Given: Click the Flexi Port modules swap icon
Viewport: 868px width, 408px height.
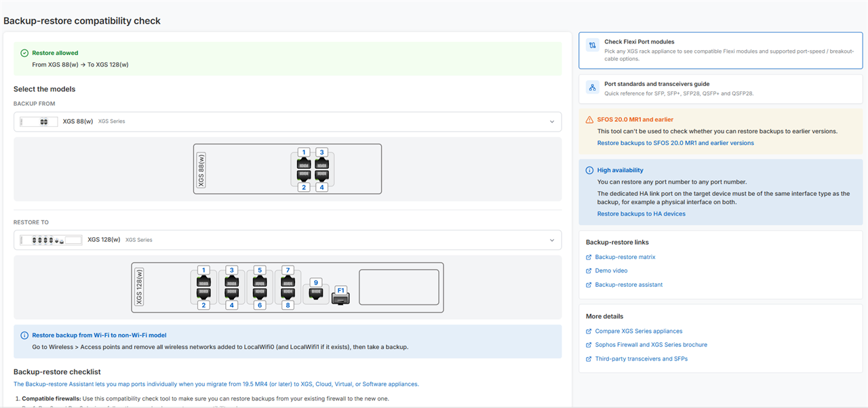Looking at the screenshot, I should (x=592, y=45).
